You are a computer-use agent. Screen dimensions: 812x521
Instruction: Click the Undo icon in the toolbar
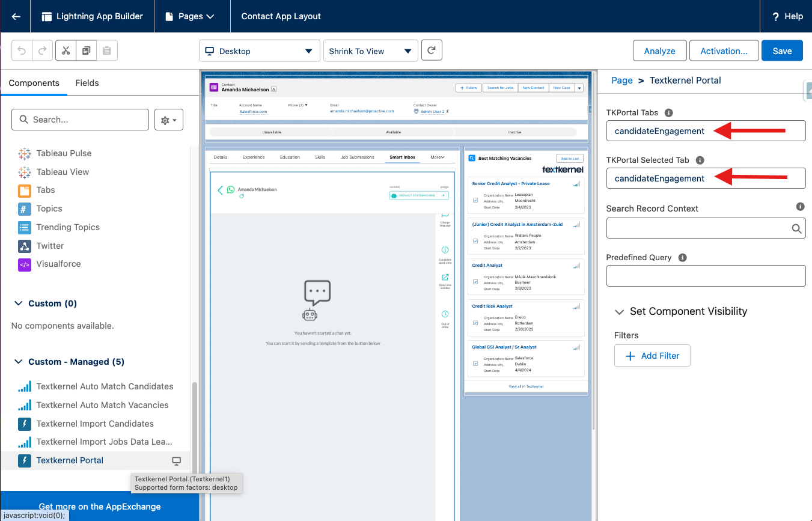pyautogui.click(x=22, y=50)
